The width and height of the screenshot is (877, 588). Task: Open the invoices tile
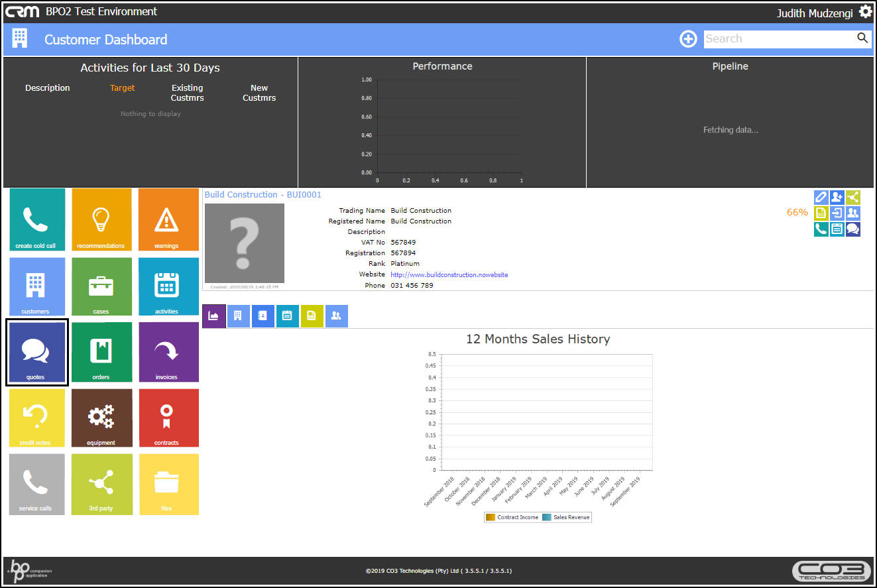[168, 352]
